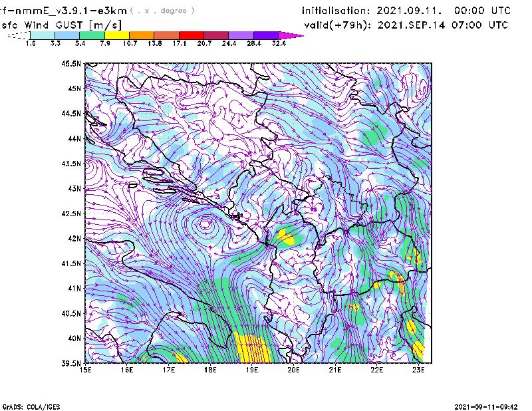
Task: Click the legend value 5.4
Action: click(x=80, y=43)
